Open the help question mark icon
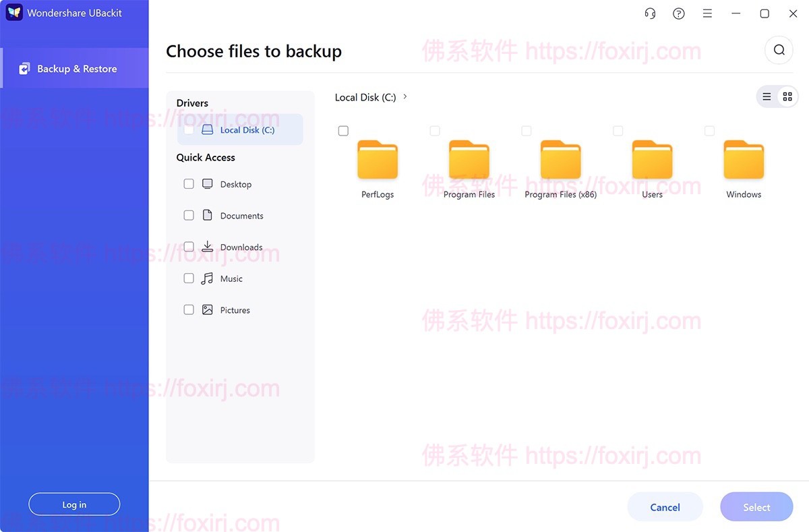This screenshot has width=809, height=532. (678, 13)
